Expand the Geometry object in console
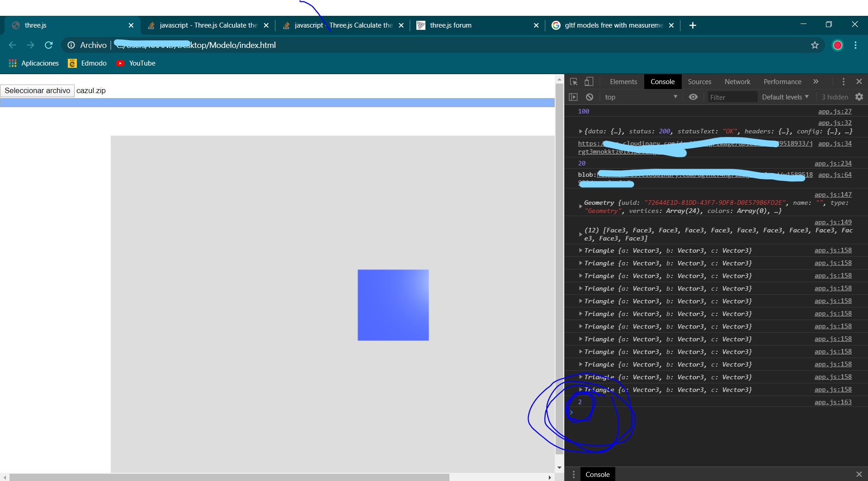The width and height of the screenshot is (868, 481). click(580, 207)
